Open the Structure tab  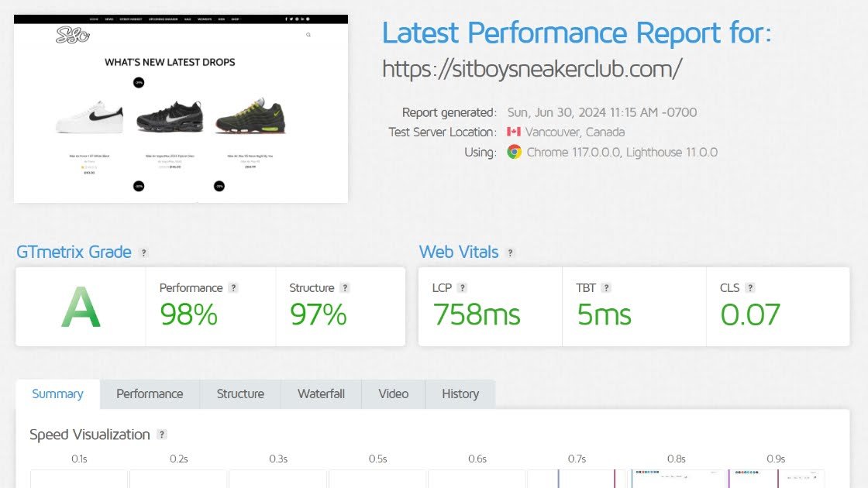tap(240, 393)
